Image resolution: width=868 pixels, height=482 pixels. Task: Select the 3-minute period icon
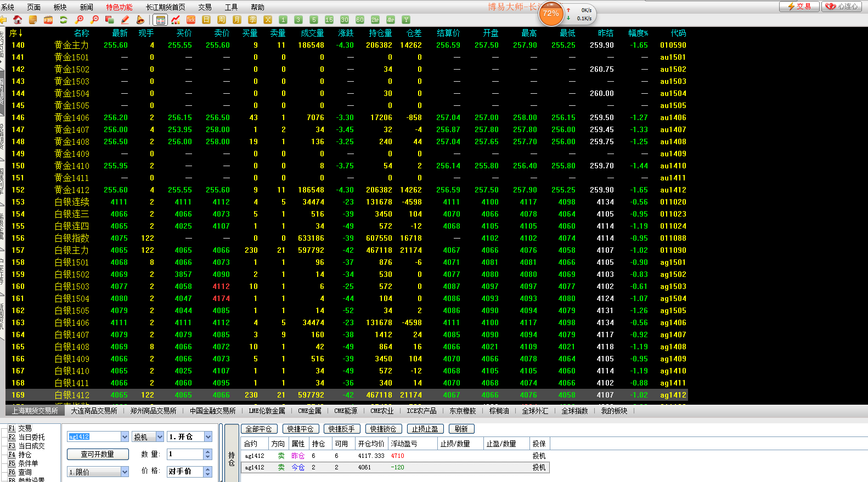click(x=298, y=20)
